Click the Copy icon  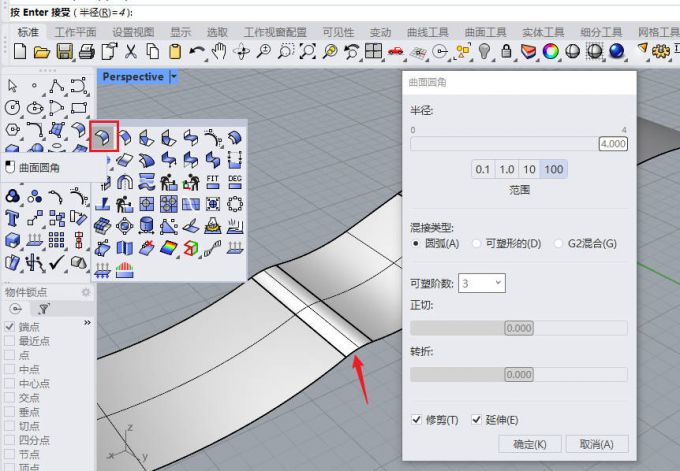pos(153,52)
